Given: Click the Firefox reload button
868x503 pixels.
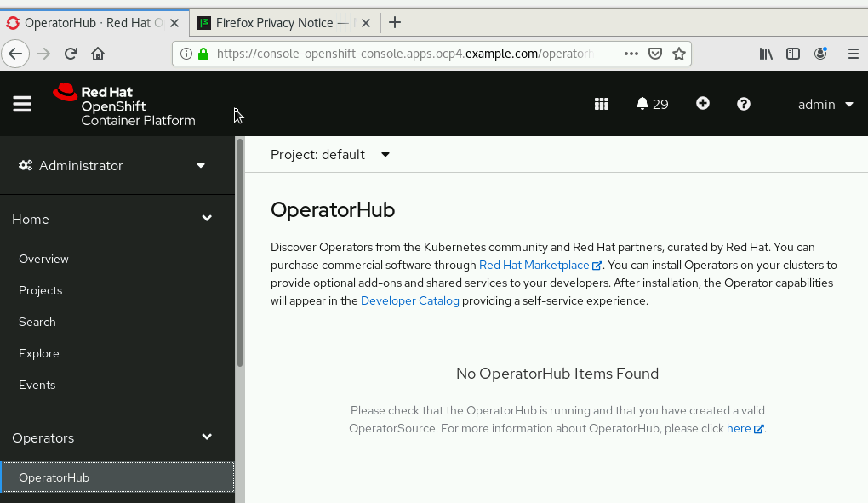Looking at the screenshot, I should tap(71, 54).
